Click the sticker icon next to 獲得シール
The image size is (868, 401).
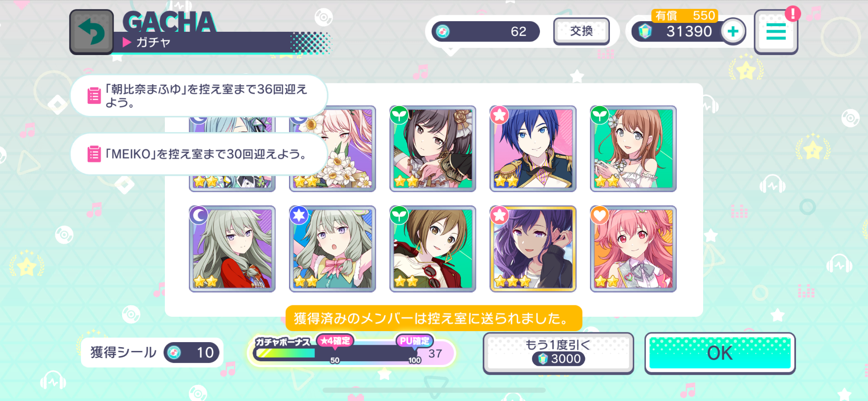click(x=174, y=352)
